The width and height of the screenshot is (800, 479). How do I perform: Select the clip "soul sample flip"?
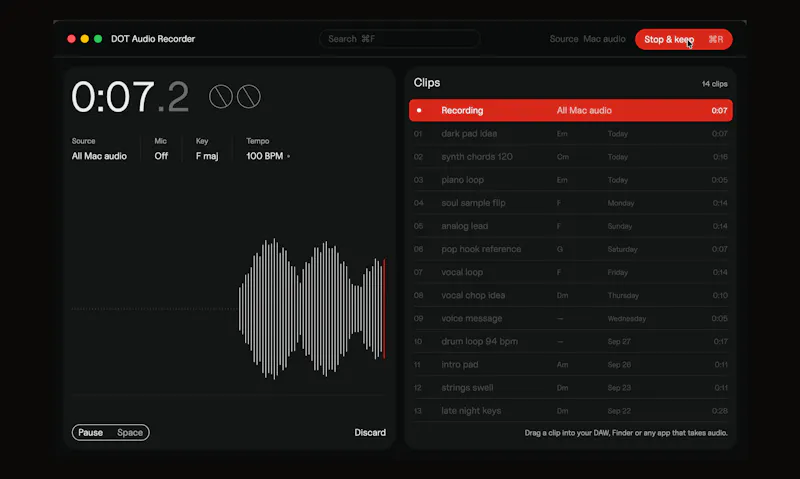tap(570, 203)
